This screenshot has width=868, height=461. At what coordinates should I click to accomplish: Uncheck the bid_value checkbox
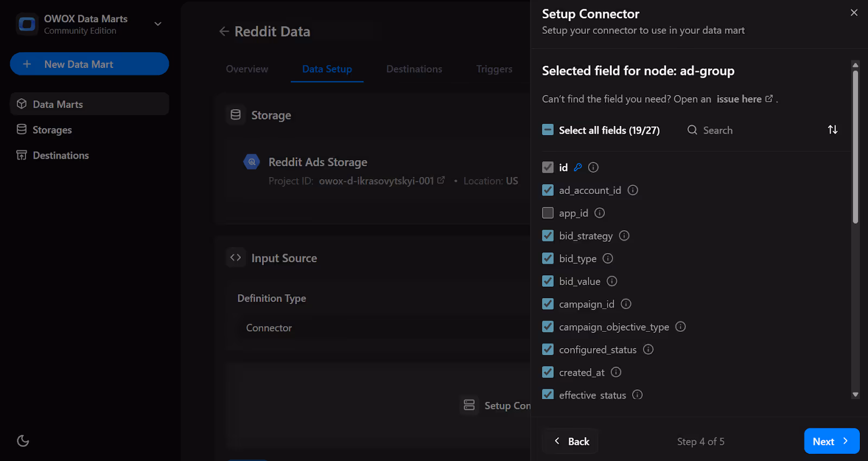tap(548, 281)
